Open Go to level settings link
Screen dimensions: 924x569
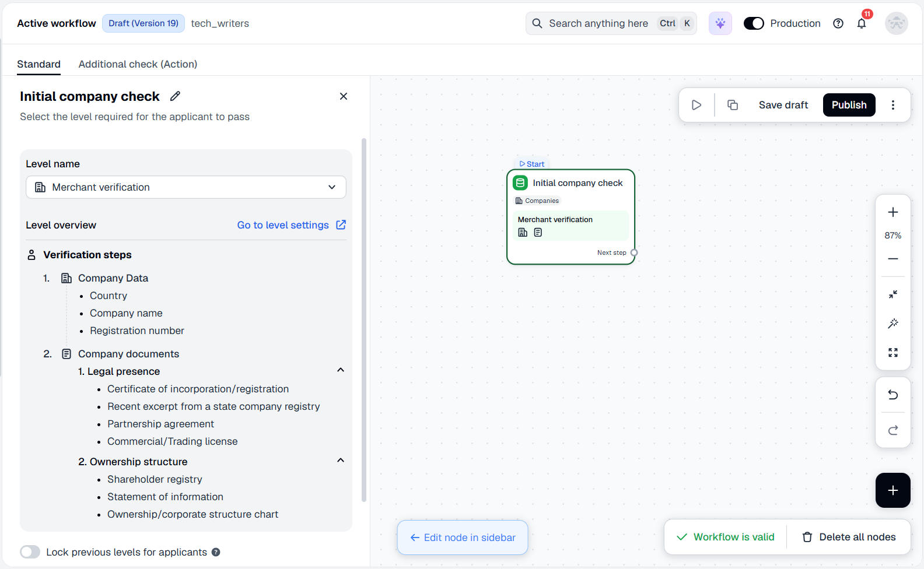coord(291,225)
